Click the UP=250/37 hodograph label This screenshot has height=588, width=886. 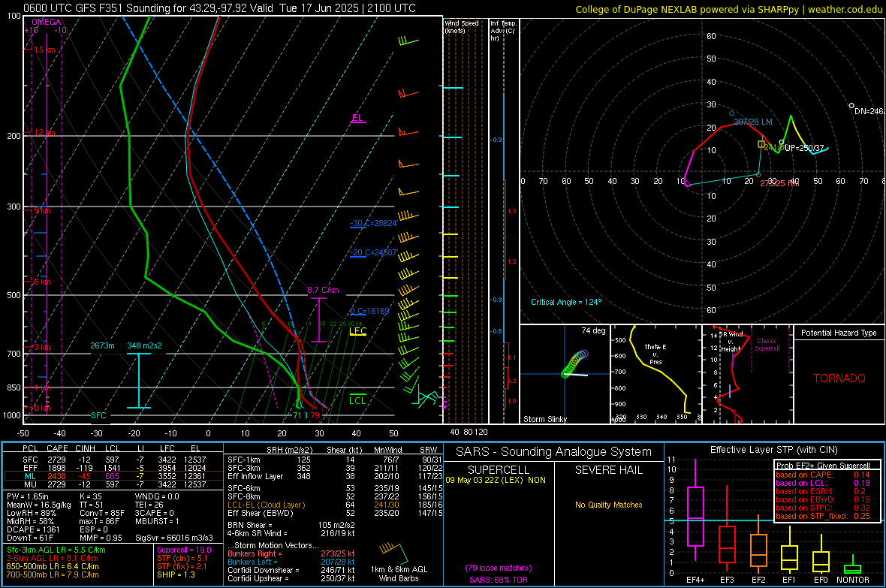[804, 148]
